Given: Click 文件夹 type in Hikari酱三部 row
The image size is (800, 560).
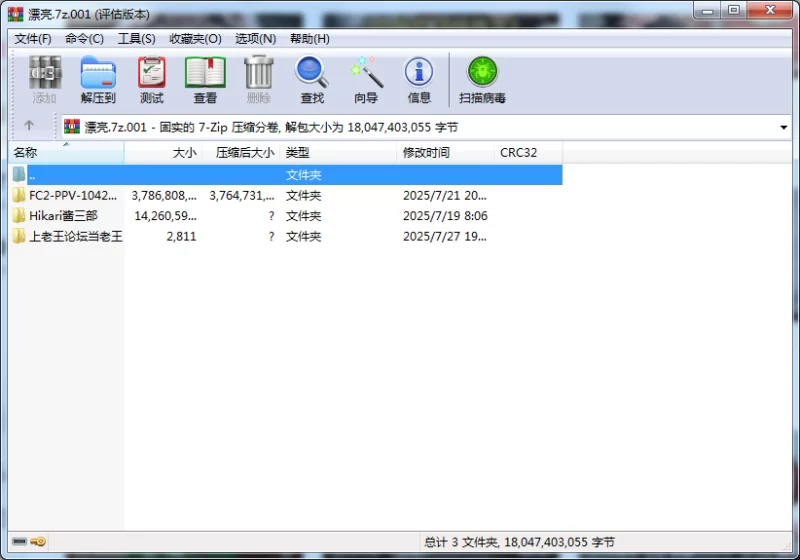Looking at the screenshot, I should point(303,216).
